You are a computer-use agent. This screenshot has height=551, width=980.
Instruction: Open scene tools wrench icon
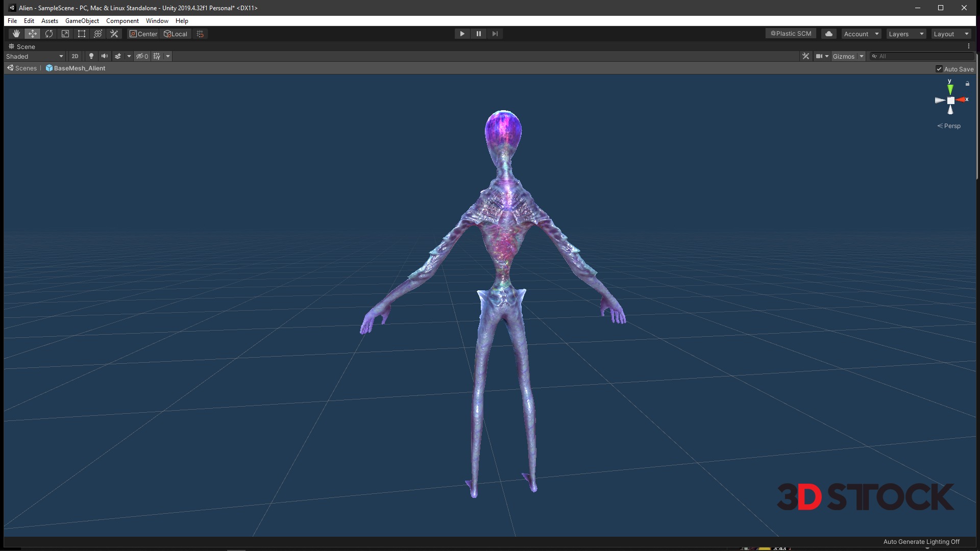pyautogui.click(x=805, y=56)
